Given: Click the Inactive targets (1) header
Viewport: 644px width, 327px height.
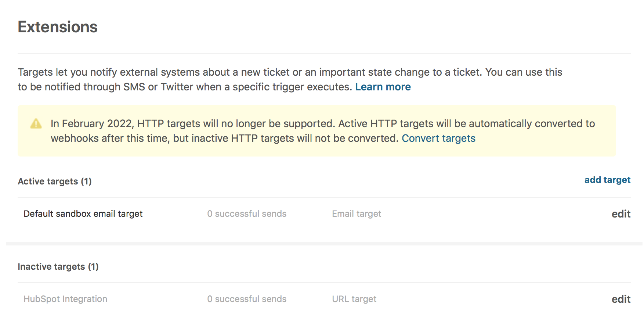Looking at the screenshot, I should click(58, 267).
